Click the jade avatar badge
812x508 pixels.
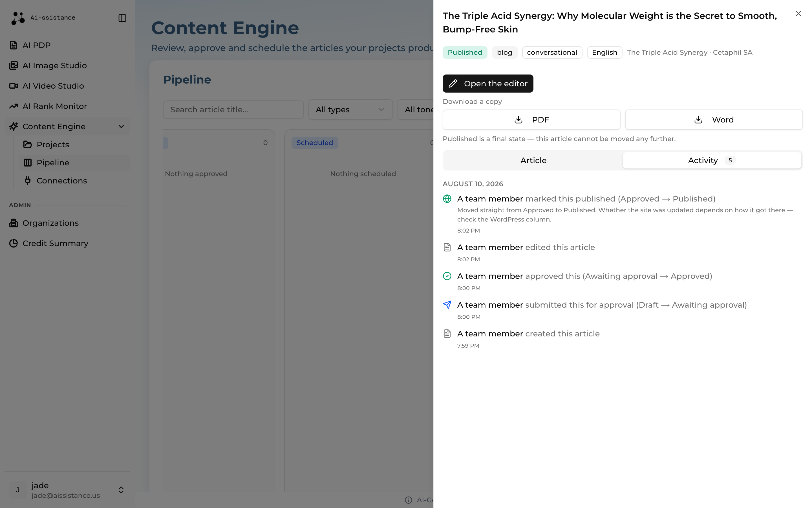click(18, 490)
